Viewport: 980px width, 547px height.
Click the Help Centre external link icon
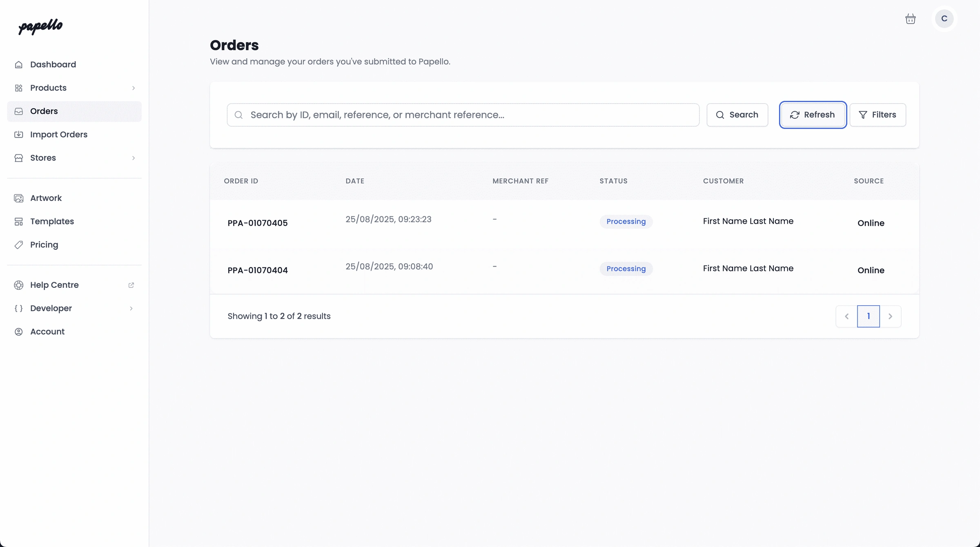(x=131, y=285)
